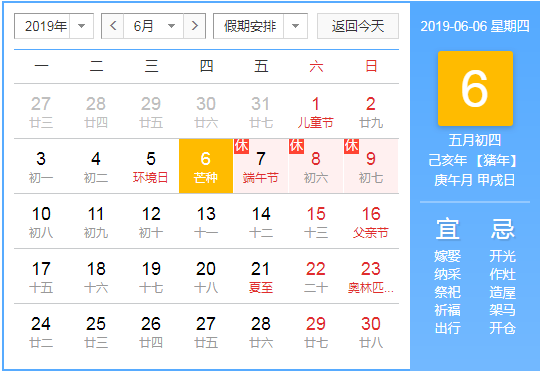
Task: Click the 休 badge on June 8
Action: tap(296, 146)
